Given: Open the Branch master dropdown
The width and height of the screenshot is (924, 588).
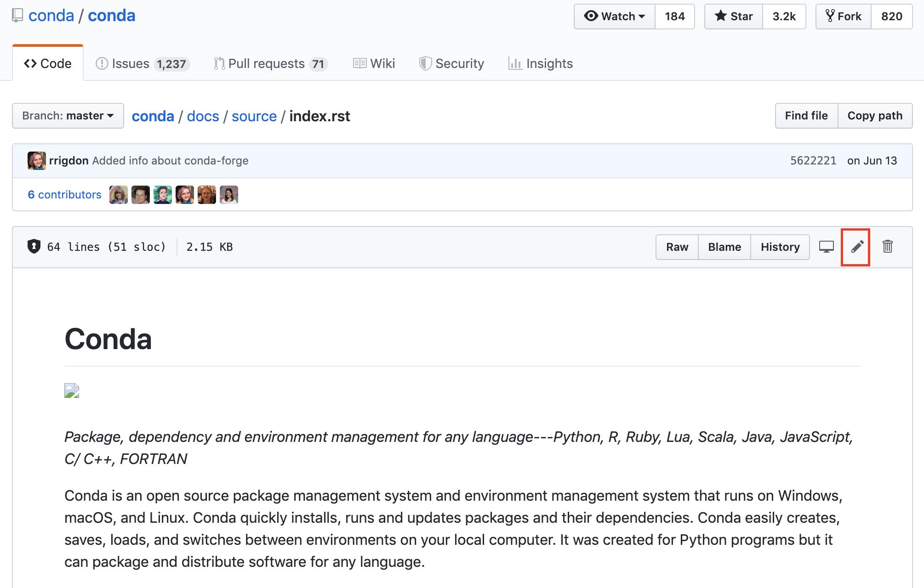Looking at the screenshot, I should [67, 116].
